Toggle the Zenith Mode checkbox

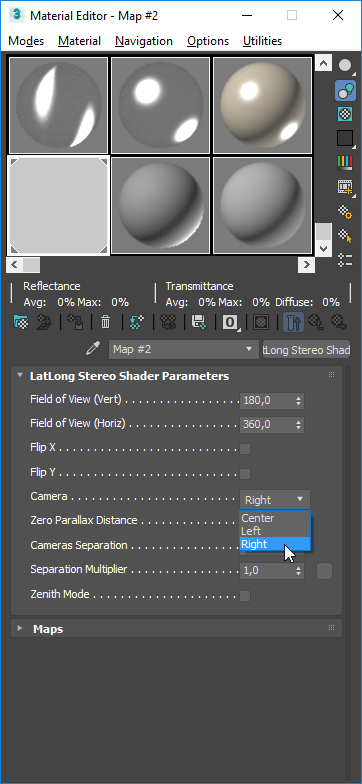(x=245, y=596)
